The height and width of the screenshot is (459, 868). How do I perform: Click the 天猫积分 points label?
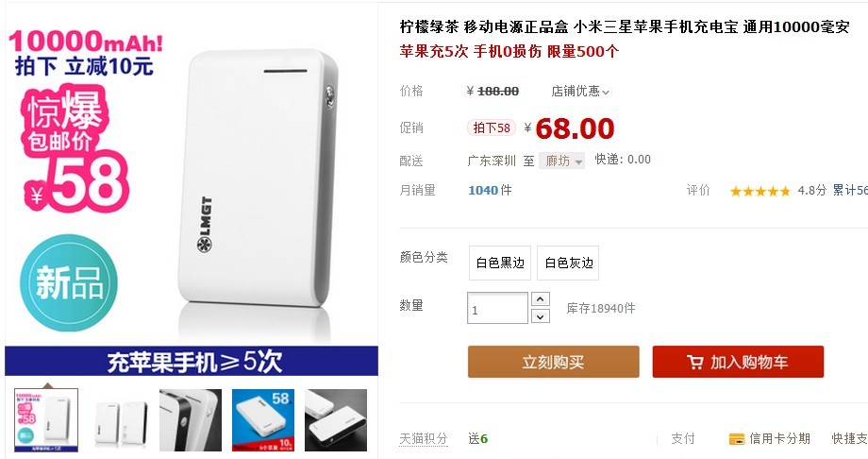pyautogui.click(x=424, y=439)
